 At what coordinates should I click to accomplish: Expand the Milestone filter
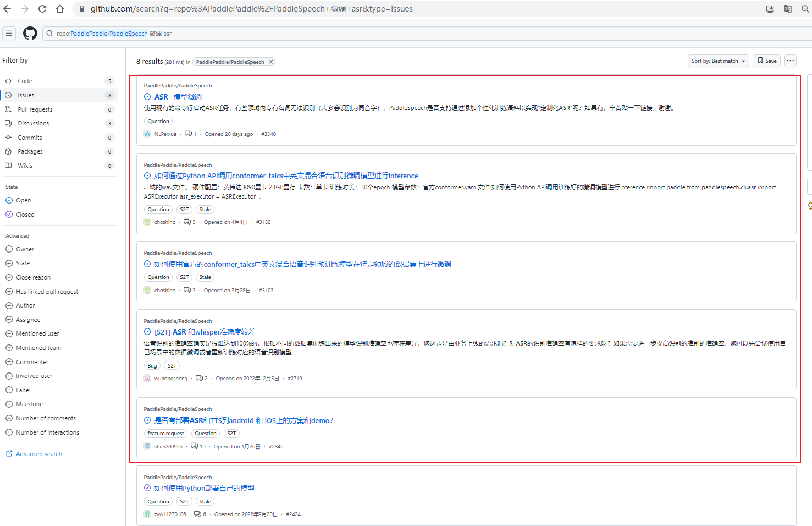pos(27,403)
